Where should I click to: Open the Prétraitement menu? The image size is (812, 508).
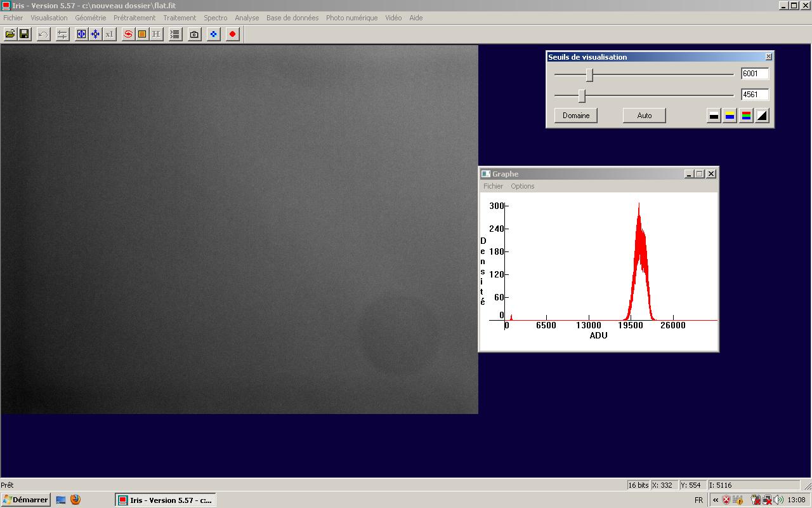[134, 18]
